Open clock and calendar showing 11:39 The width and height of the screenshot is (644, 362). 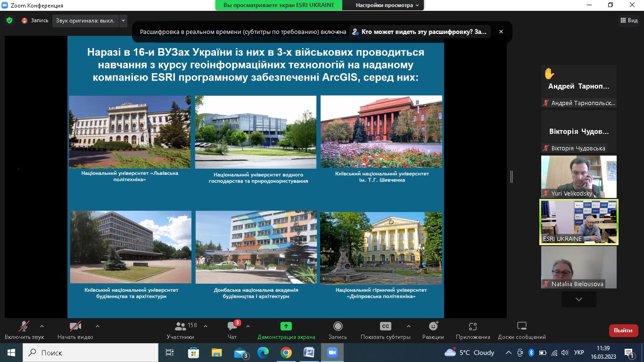[x=603, y=353]
